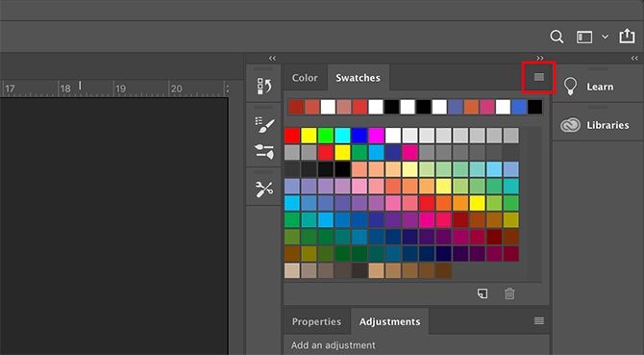Open the Share image icon
The height and width of the screenshot is (355, 644).
[627, 37]
